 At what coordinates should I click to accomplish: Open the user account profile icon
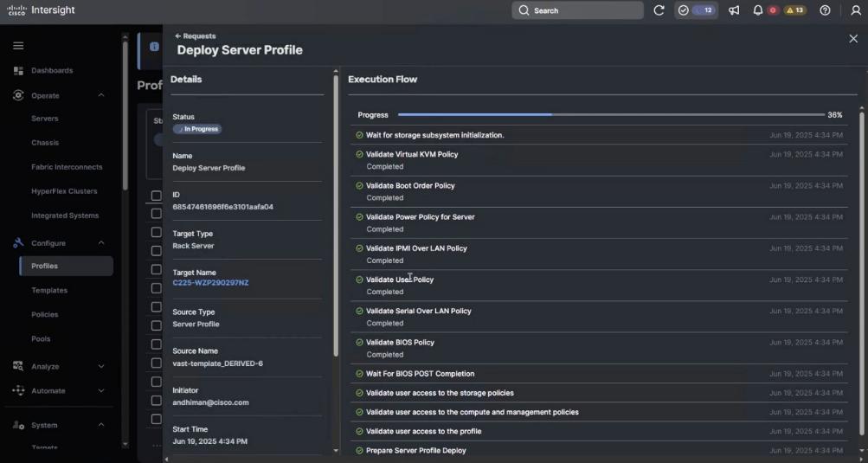[x=856, y=10]
